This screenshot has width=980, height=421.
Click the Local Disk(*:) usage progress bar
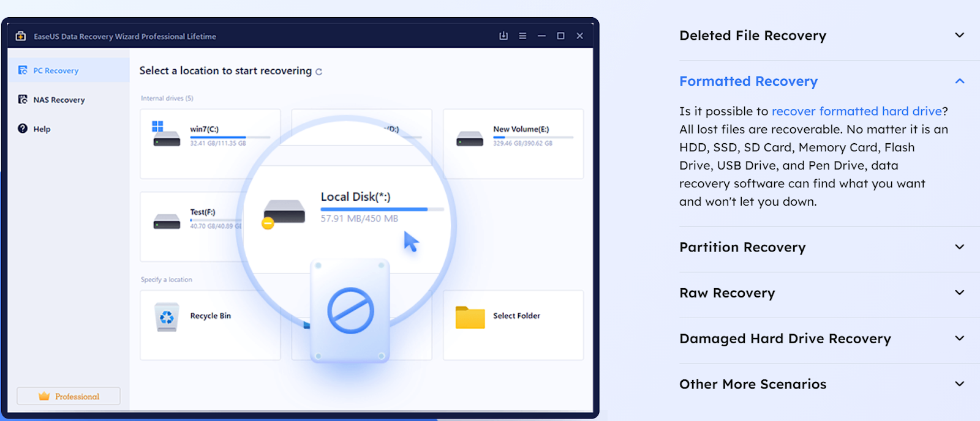[x=382, y=209]
